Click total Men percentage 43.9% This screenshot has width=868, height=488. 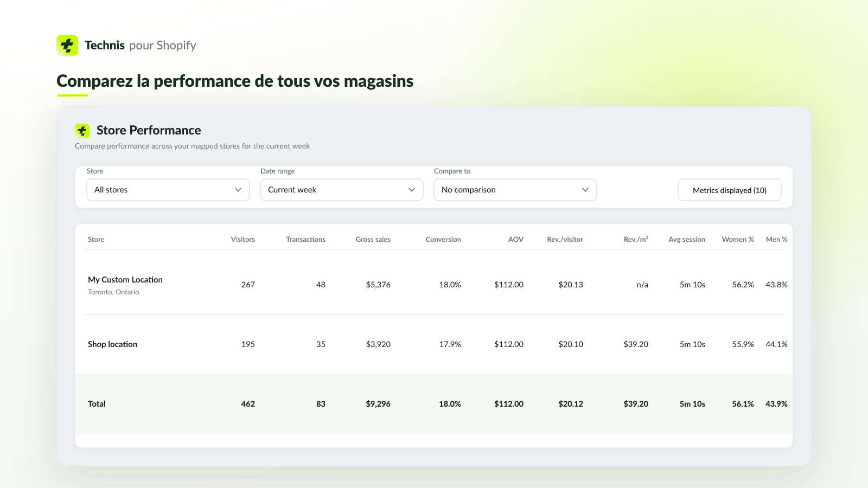(x=776, y=404)
